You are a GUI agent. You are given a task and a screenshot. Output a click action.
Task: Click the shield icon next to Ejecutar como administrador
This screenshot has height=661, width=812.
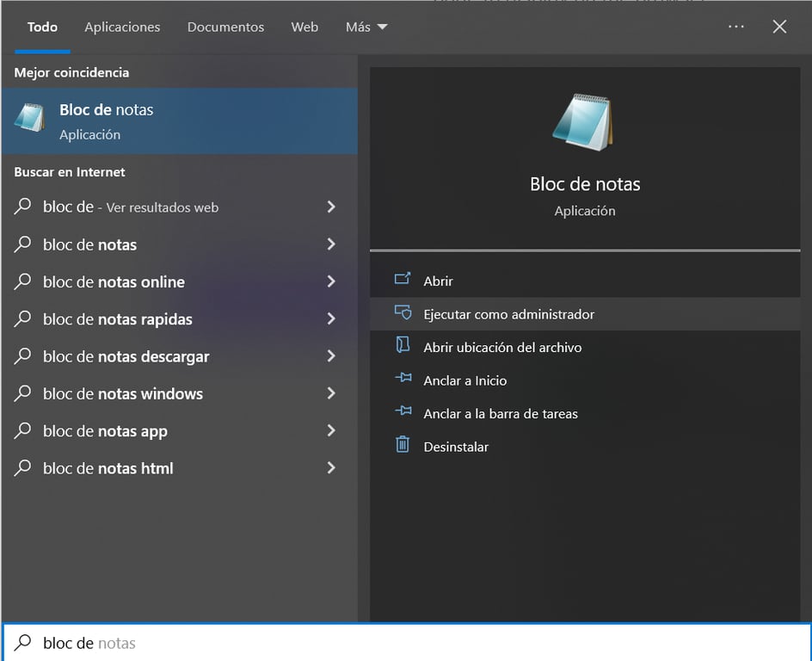[403, 313]
